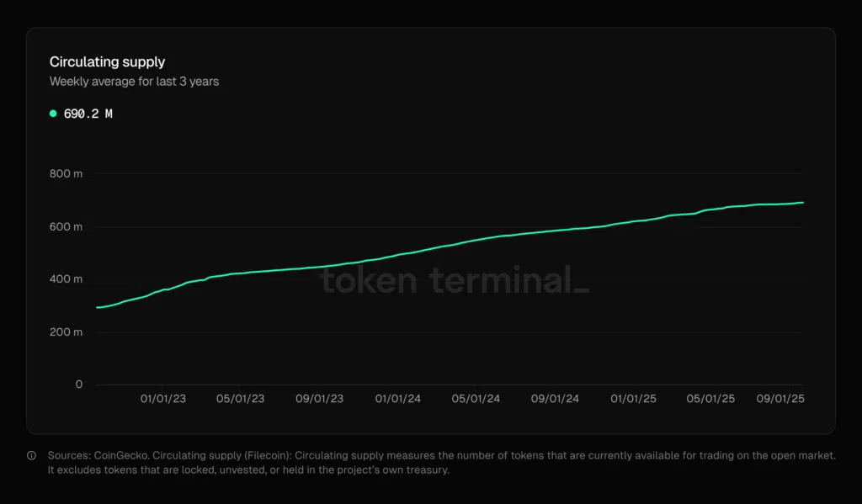Click the 600 m y-axis label
This screenshot has width=862, height=504.
(x=67, y=227)
